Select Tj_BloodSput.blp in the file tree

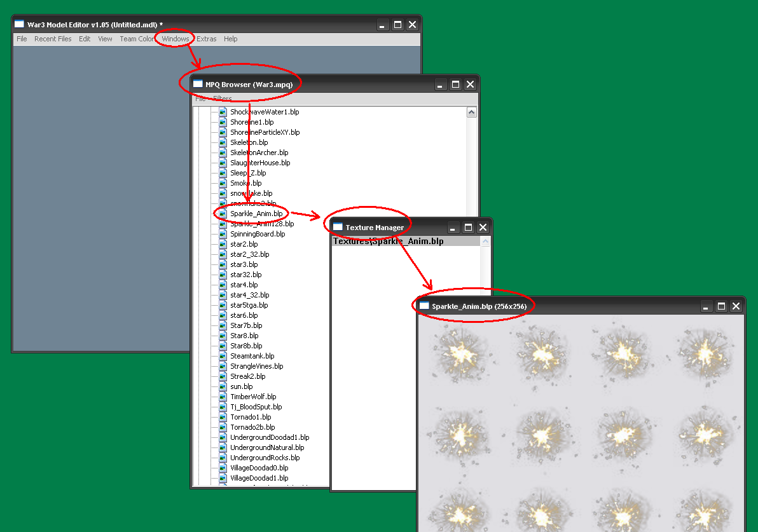pos(256,406)
